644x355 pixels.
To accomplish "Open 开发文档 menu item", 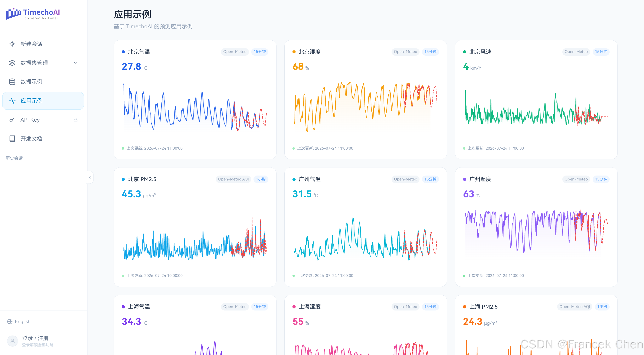I will click(43, 139).
